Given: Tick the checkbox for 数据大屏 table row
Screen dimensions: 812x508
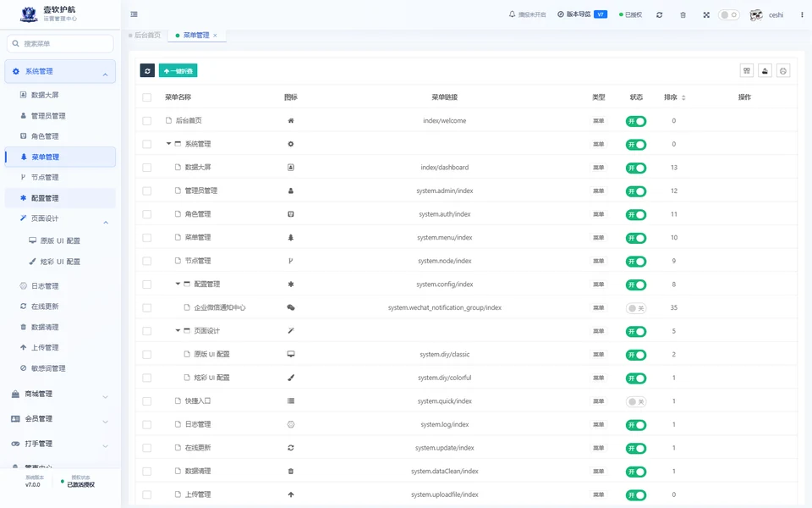Looking at the screenshot, I should coord(147,168).
